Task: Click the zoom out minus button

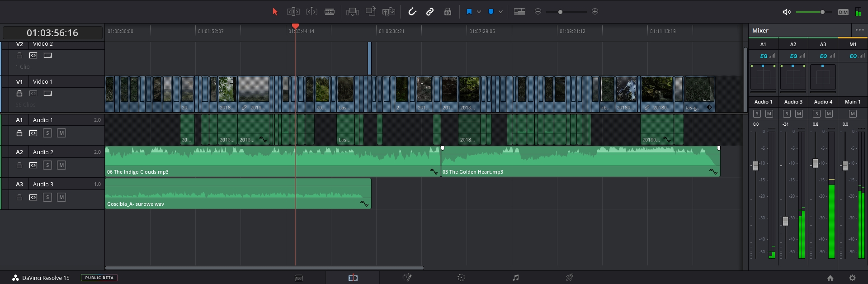Action: click(x=538, y=11)
